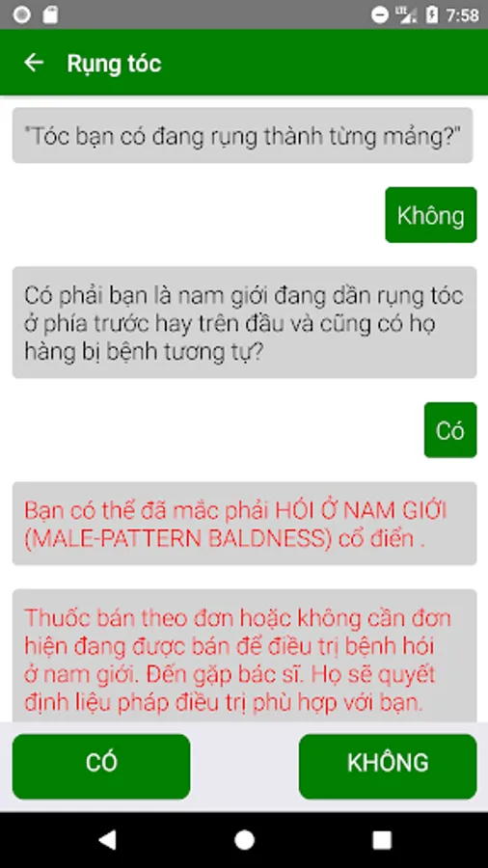This screenshot has width=488, height=868.
Task: Tap the do-not-disturb icon in status bar
Action: (380, 14)
